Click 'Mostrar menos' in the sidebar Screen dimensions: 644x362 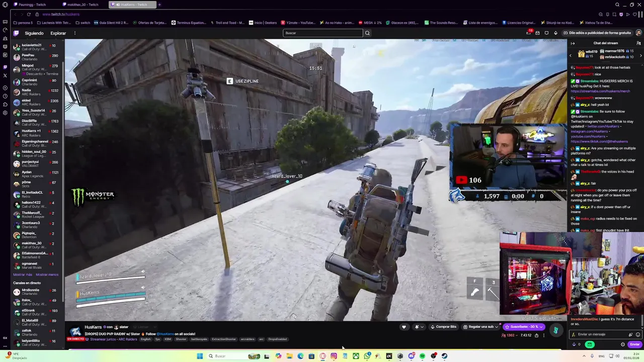tap(47, 275)
